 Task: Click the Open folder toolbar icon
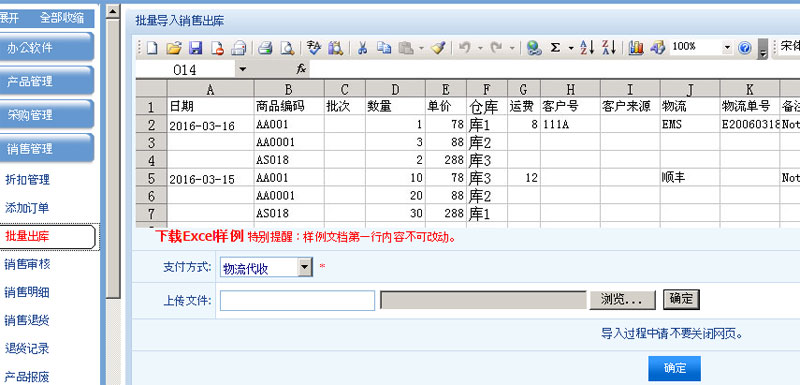(x=174, y=48)
